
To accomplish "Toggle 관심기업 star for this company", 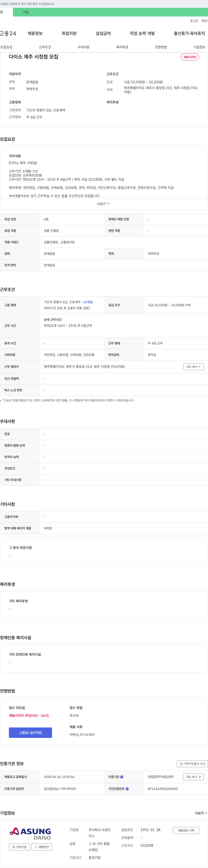I will pos(19,847).
